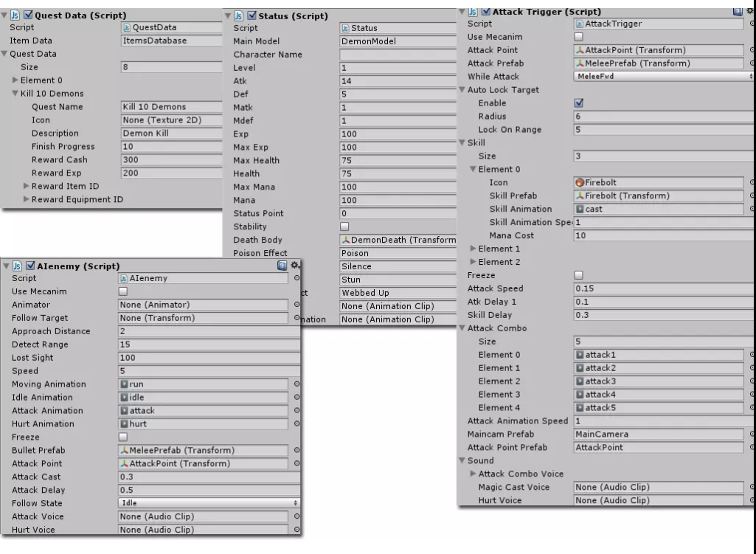Expand Reward Item ID foldout

click(26, 186)
